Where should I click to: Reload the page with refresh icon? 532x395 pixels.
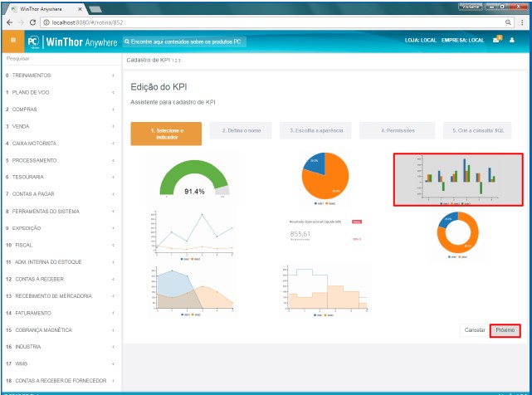[32, 22]
